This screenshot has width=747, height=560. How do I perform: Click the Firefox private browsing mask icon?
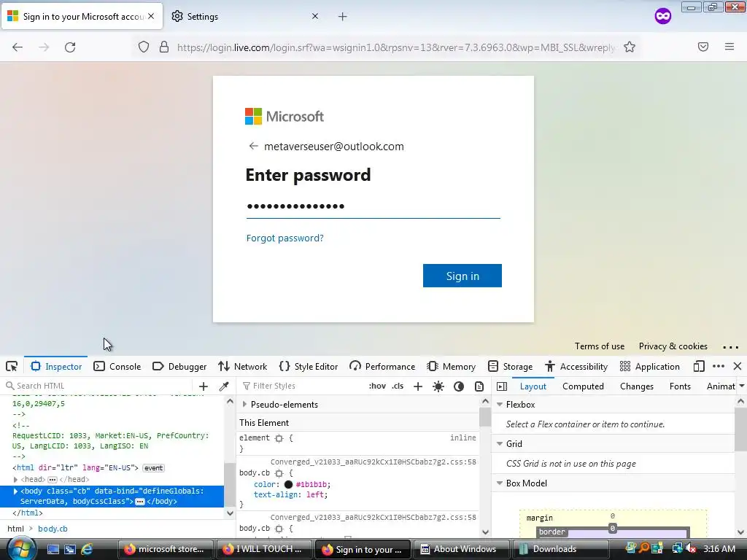pos(662,16)
